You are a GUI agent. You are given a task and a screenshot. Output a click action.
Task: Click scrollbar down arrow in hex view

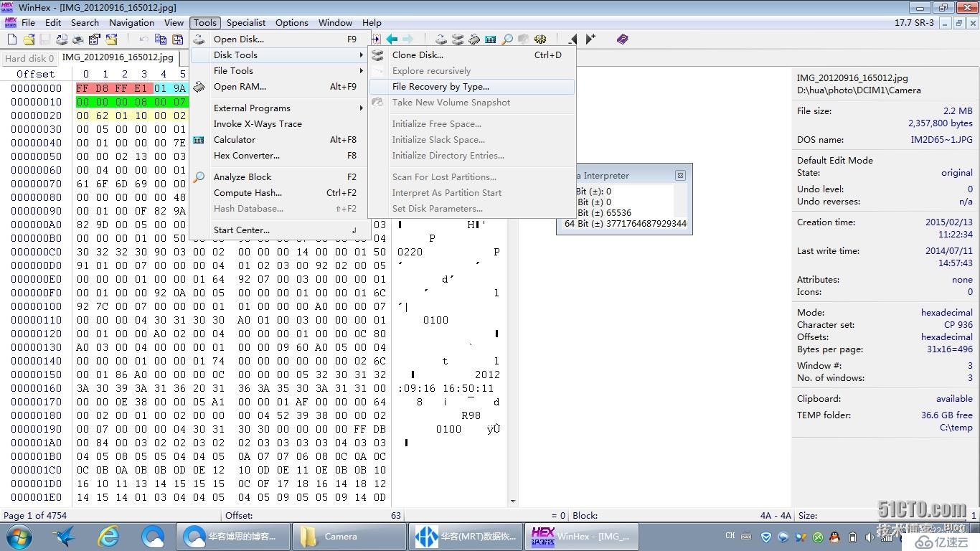pos(513,501)
